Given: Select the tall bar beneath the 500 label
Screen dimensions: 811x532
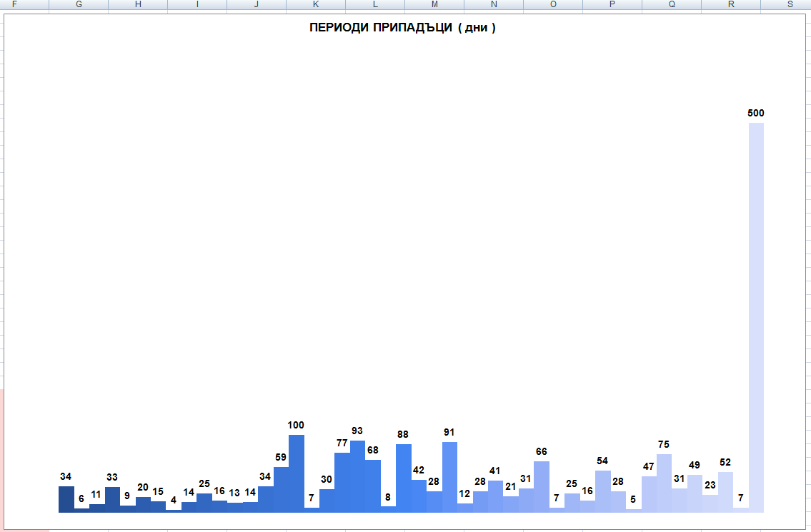Looking at the screenshot, I should point(756,318).
